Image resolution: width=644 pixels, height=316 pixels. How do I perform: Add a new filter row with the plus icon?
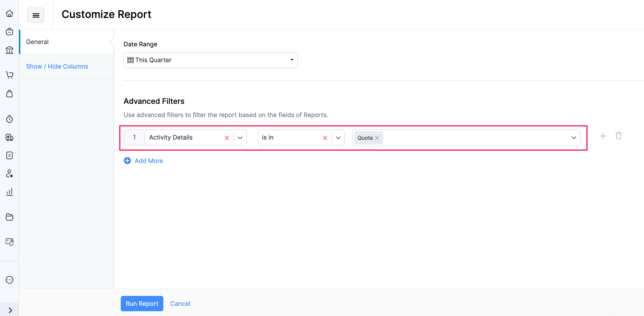603,136
